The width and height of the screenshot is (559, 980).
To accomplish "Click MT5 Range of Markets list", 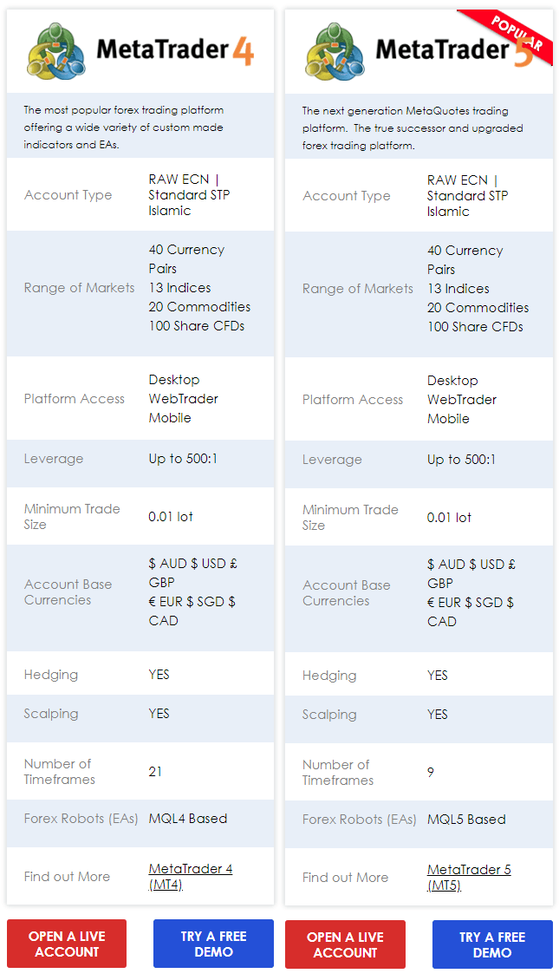I will click(x=478, y=289).
